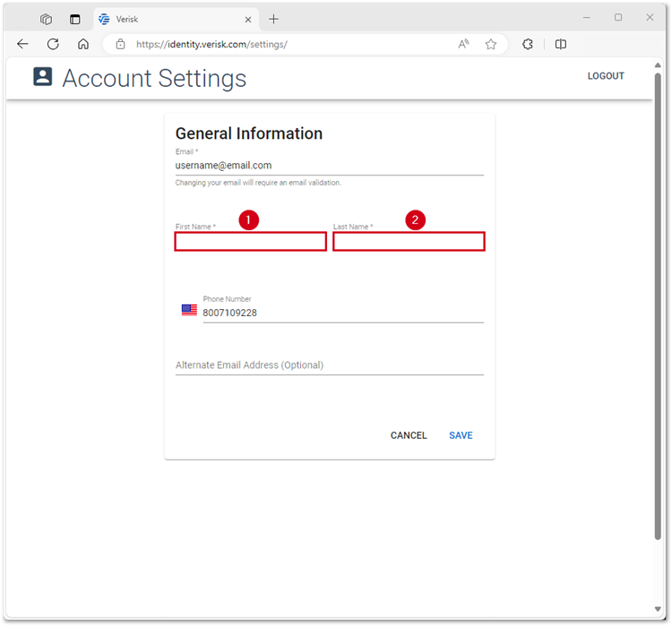672x626 pixels.
Task: Click the Alternate Email Address field
Action: [x=329, y=365]
